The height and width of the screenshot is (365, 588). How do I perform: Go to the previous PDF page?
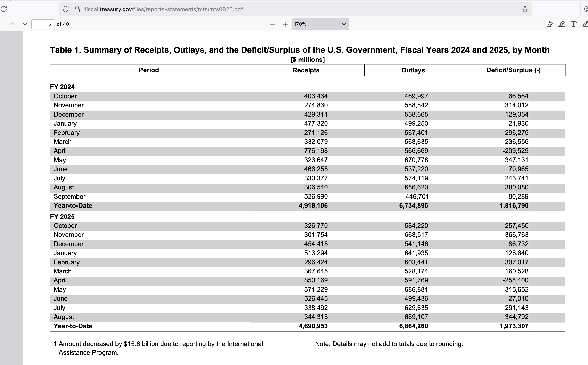pyautogui.click(x=13, y=24)
